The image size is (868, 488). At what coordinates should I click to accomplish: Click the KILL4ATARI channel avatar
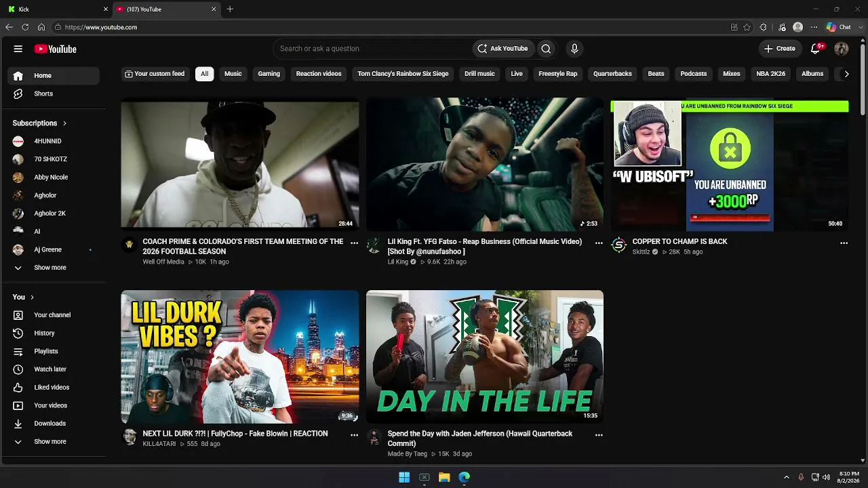click(x=129, y=437)
